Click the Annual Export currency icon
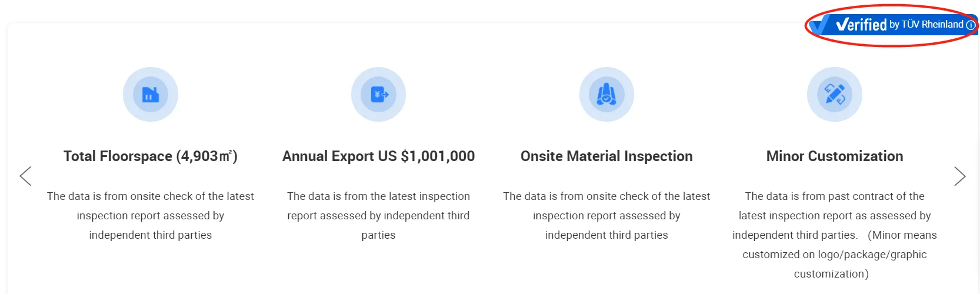Screen dimensions: 980x294 (x=379, y=95)
